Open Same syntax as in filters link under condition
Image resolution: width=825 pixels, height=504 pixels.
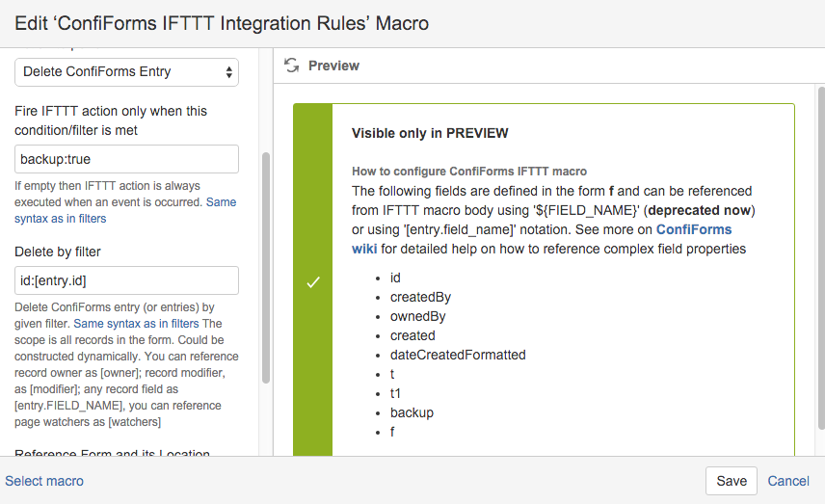[125, 210]
